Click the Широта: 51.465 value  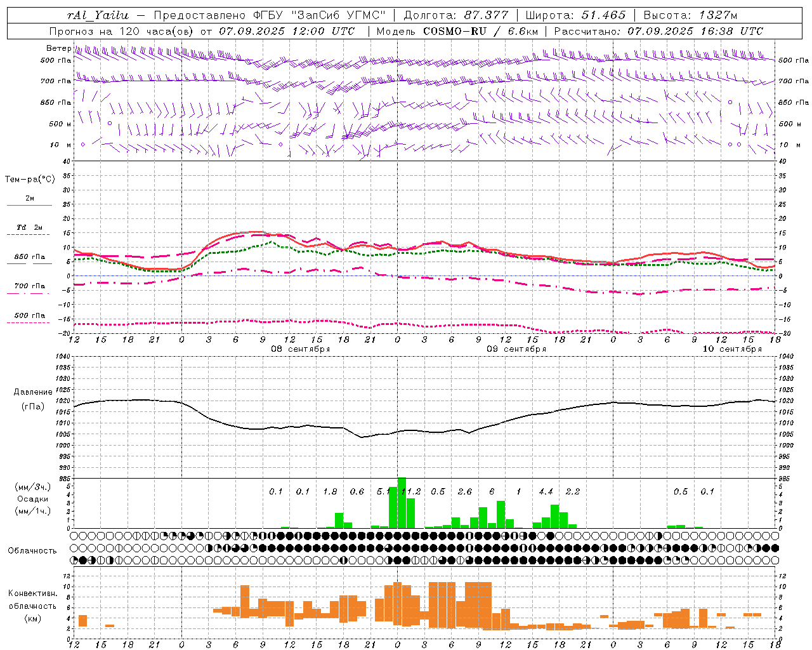click(575, 15)
